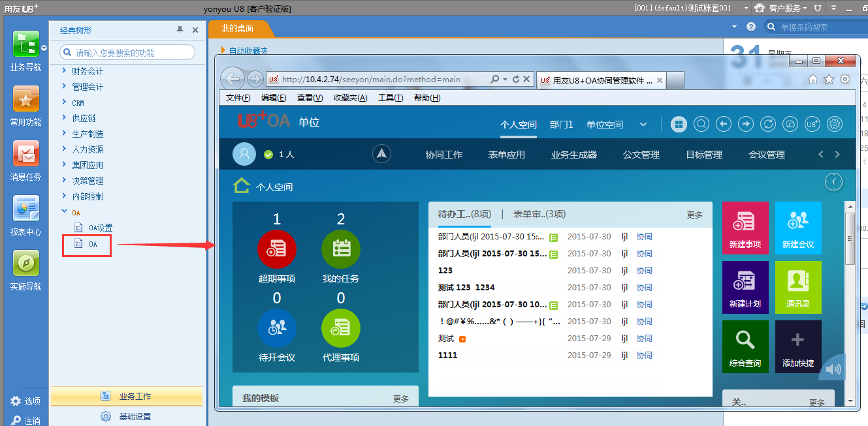Expand the space switcher chevron after 单位空间

coord(643,125)
